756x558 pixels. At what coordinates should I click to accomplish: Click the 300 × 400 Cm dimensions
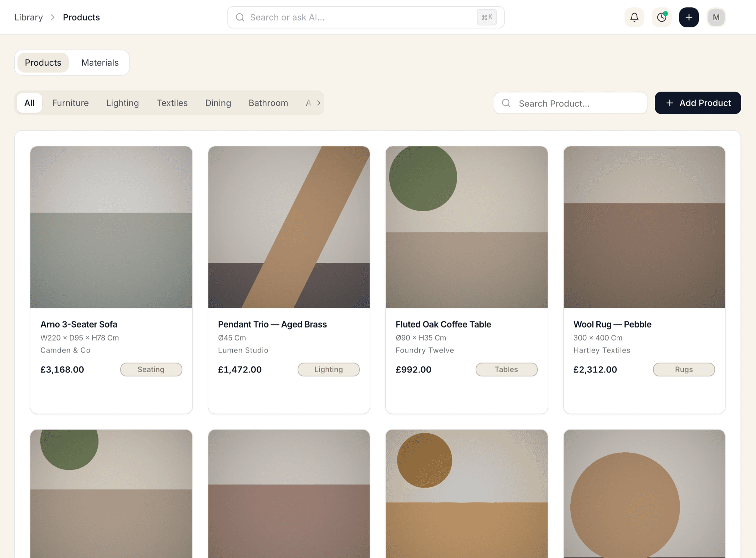[x=598, y=338]
